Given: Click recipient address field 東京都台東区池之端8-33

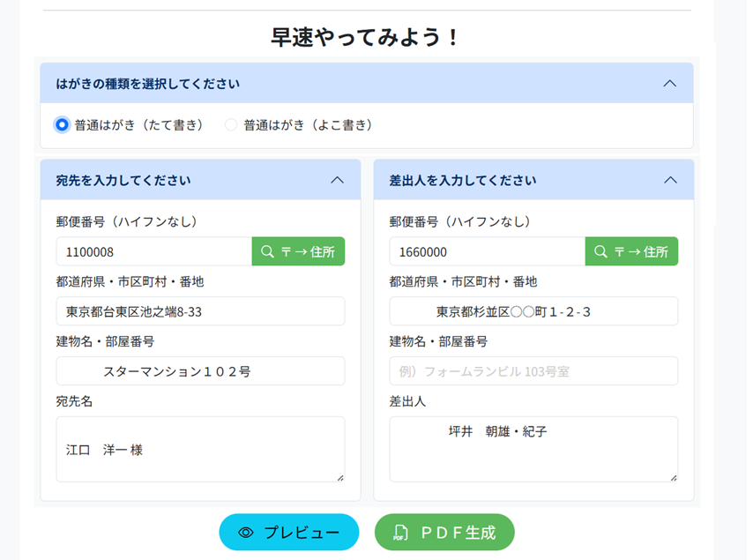Looking at the screenshot, I should coord(200,311).
